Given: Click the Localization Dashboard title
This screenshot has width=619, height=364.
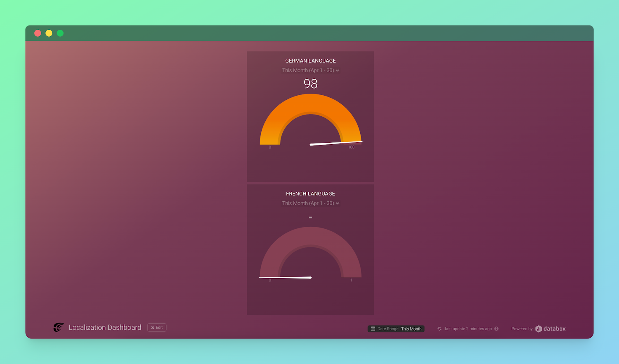Looking at the screenshot, I should point(105,327).
